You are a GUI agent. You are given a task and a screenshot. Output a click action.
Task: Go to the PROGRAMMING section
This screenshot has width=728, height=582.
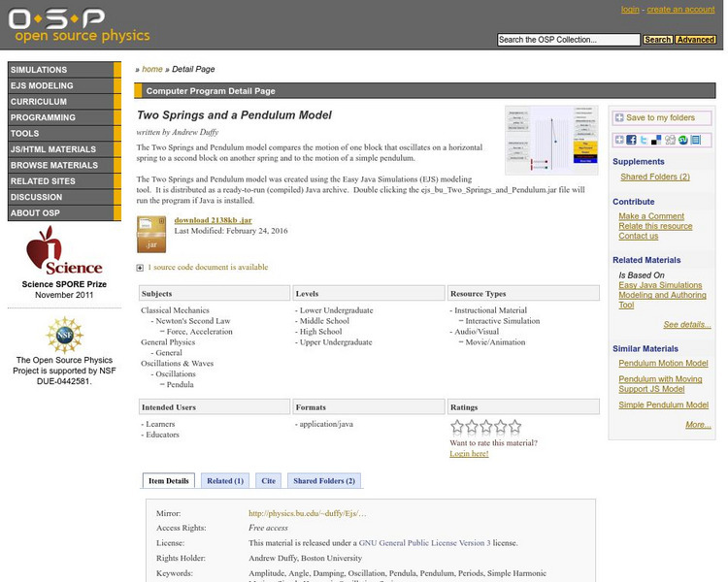pyautogui.click(x=64, y=117)
